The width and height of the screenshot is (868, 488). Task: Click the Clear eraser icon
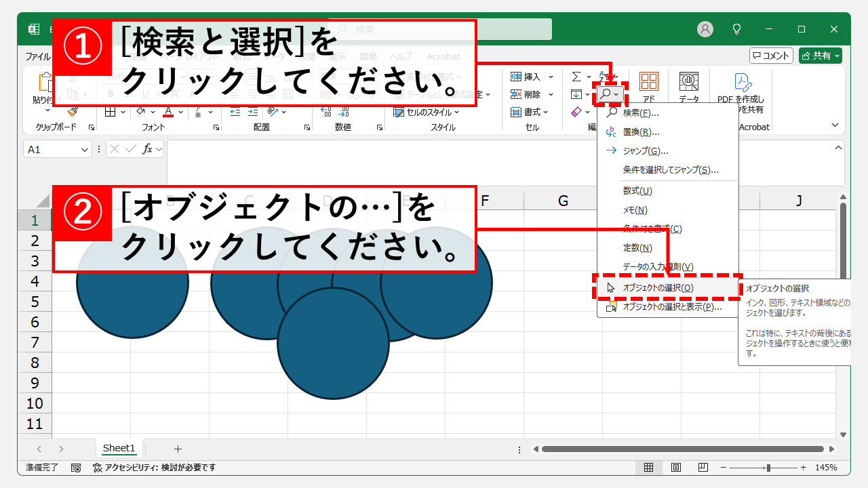(576, 112)
